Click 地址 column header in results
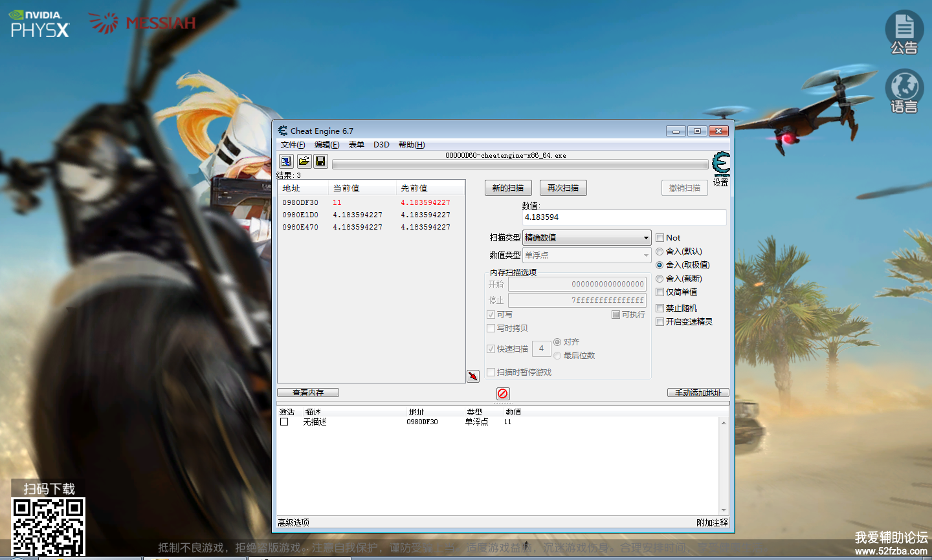Image resolution: width=932 pixels, height=560 pixels. pos(304,188)
